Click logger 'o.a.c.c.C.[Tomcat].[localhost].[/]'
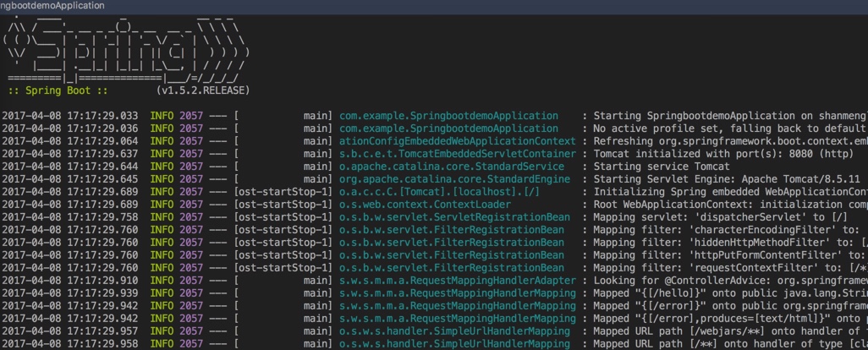Image resolution: width=868 pixels, height=350 pixels. coord(440,192)
